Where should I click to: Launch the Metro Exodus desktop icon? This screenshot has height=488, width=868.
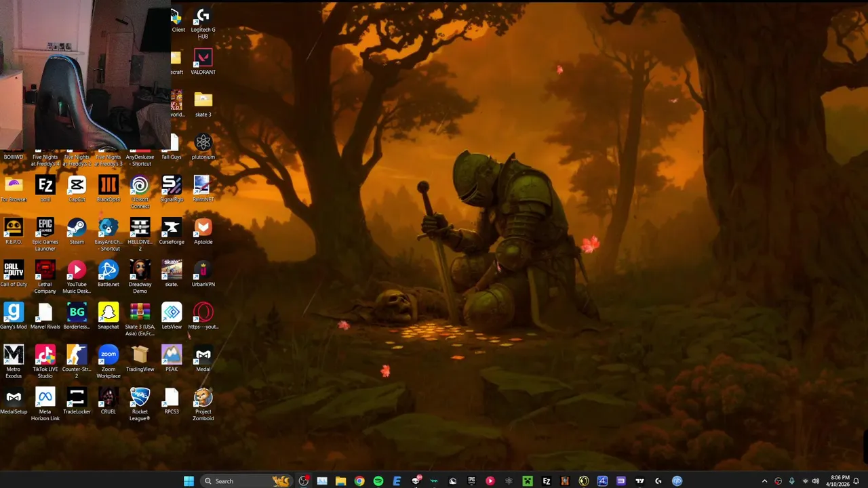(14, 362)
